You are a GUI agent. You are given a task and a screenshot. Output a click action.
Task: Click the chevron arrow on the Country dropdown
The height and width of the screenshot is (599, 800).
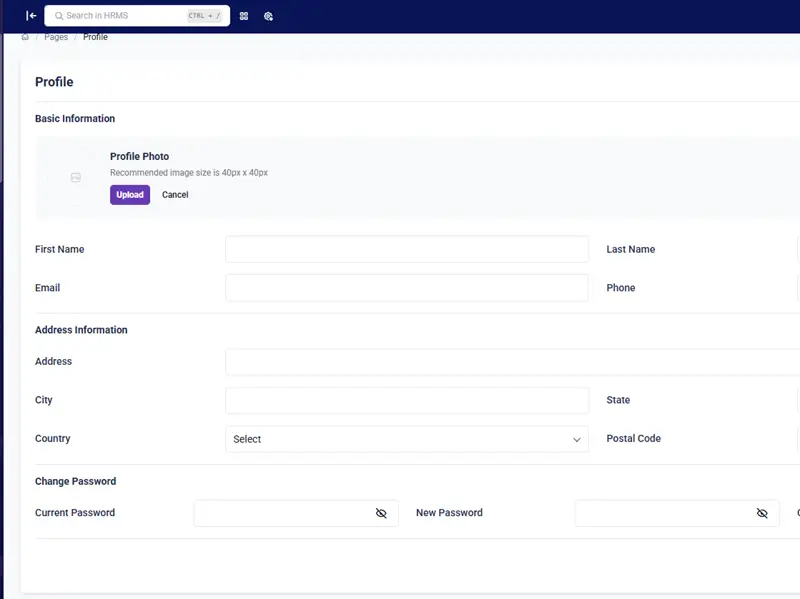pos(577,439)
